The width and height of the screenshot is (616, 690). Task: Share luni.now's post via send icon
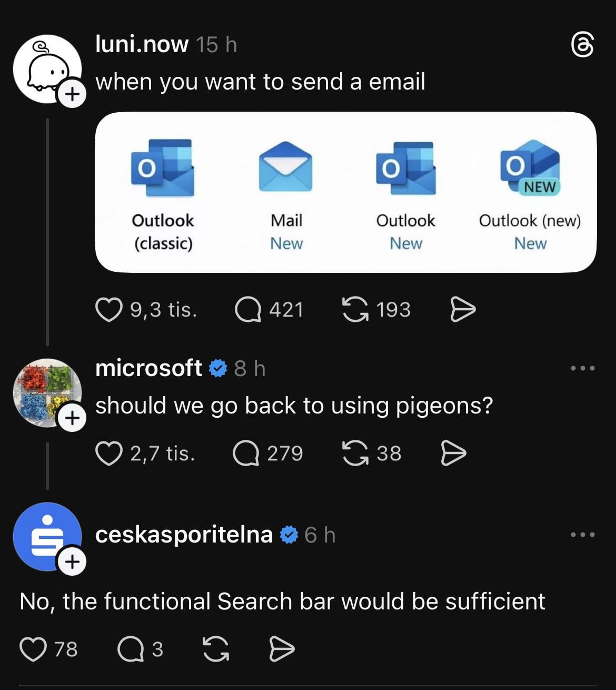click(x=463, y=309)
